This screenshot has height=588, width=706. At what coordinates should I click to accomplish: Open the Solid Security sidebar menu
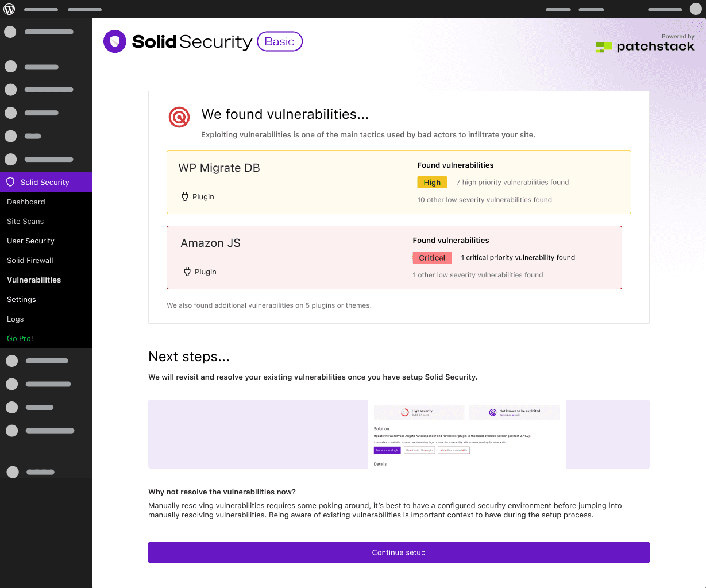(46, 182)
